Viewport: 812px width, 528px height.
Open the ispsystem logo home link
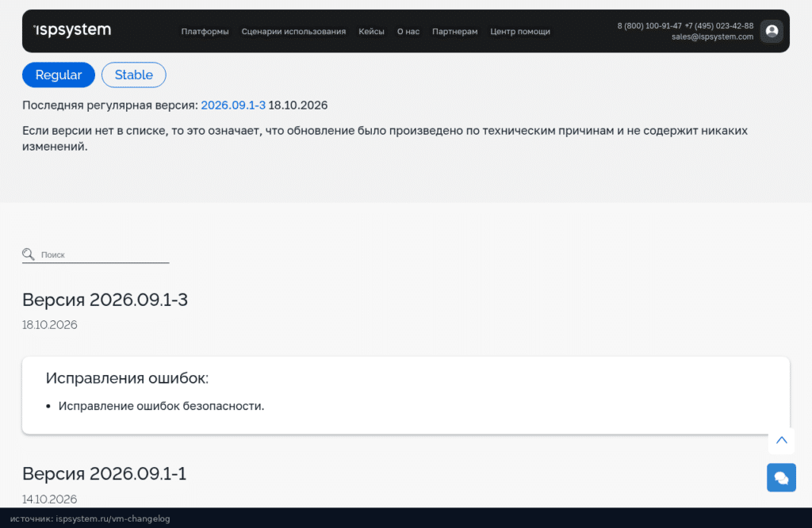pyautogui.click(x=72, y=30)
